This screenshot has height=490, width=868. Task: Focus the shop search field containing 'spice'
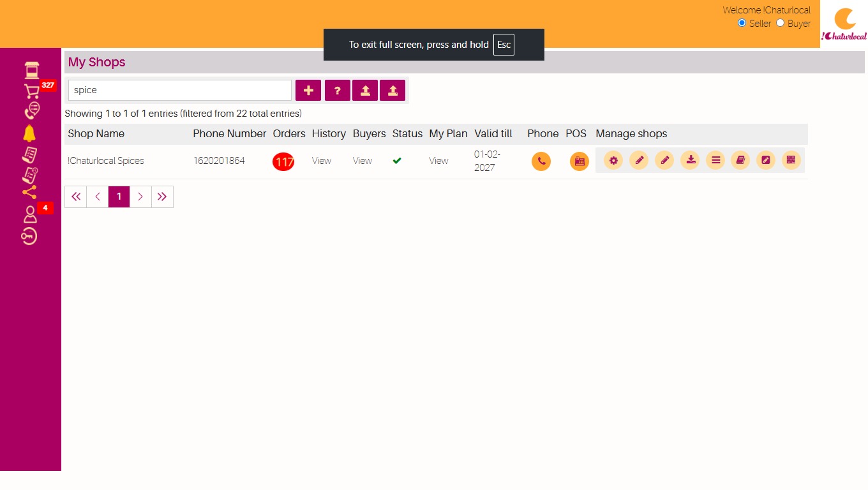pyautogui.click(x=180, y=91)
